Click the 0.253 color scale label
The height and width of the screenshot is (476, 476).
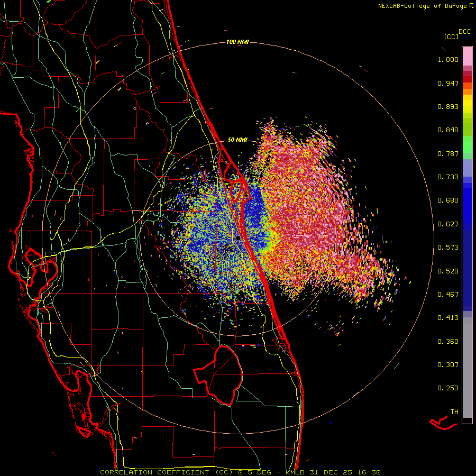[x=448, y=388]
